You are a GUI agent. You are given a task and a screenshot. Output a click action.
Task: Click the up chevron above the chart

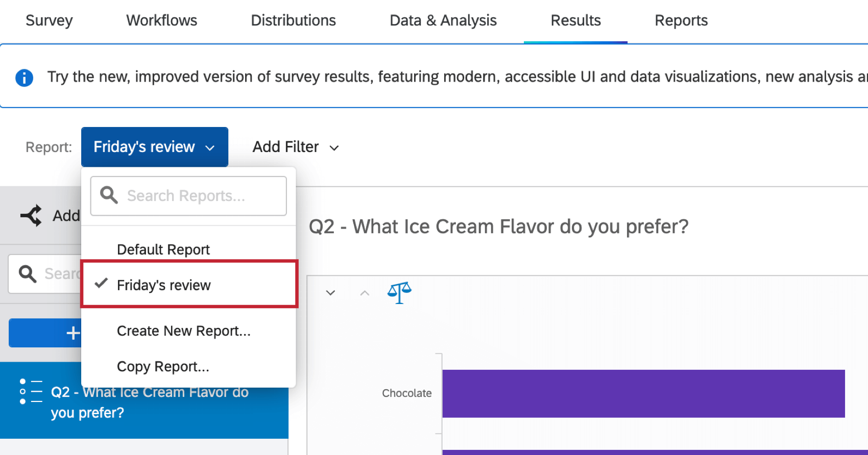pos(364,293)
